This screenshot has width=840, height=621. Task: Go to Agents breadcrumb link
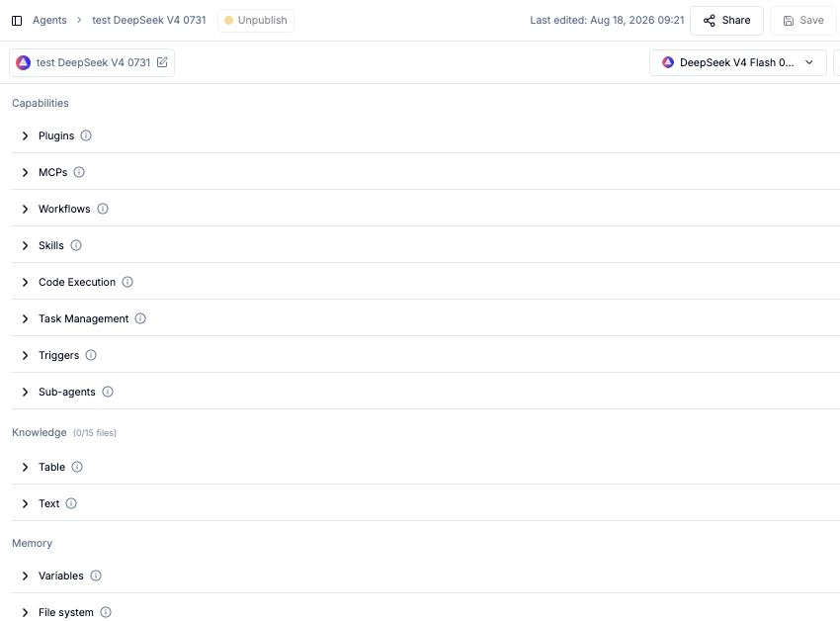click(49, 20)
